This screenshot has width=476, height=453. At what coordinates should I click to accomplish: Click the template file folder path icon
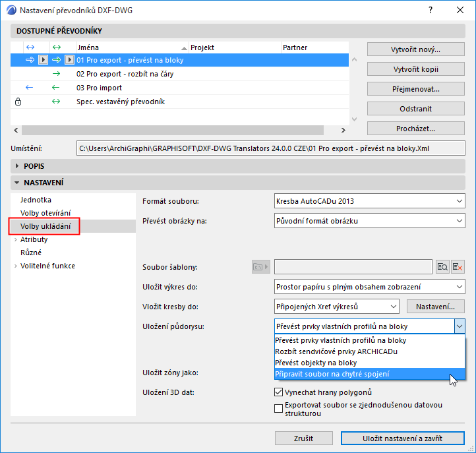[x=261, y=267]
